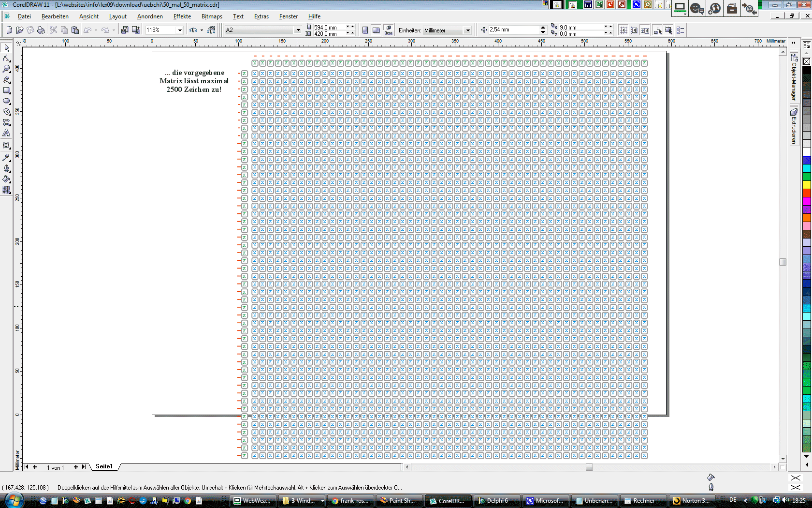812x508 pixels.
Task: Select the Text tool
Action: point(7,133)
